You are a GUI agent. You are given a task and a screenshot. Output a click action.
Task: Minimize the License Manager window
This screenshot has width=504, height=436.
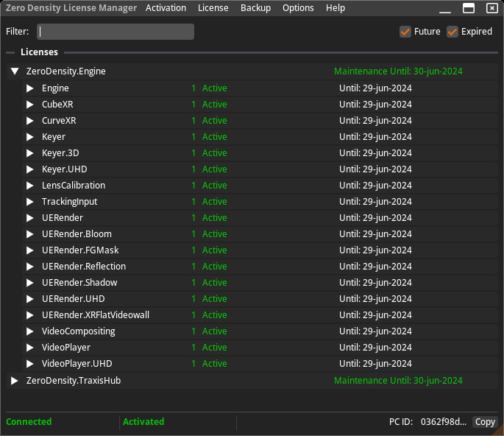pos(444,8)
